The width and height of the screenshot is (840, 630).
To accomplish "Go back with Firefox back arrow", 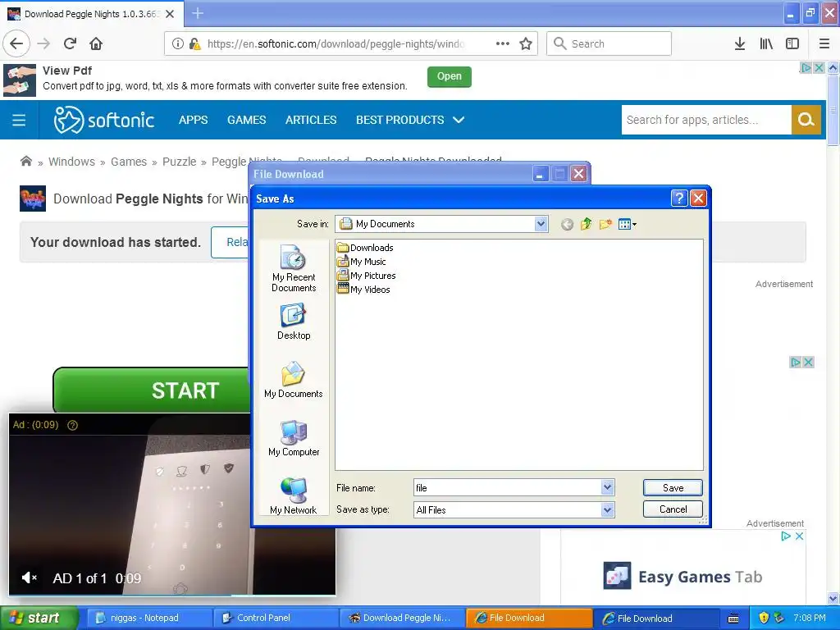I will 16,43.
